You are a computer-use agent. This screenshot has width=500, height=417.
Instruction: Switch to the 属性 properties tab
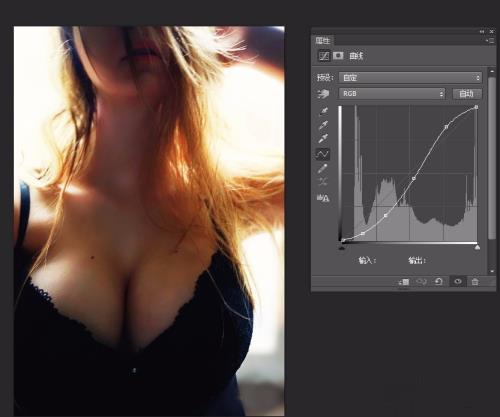tap(322, 41)
